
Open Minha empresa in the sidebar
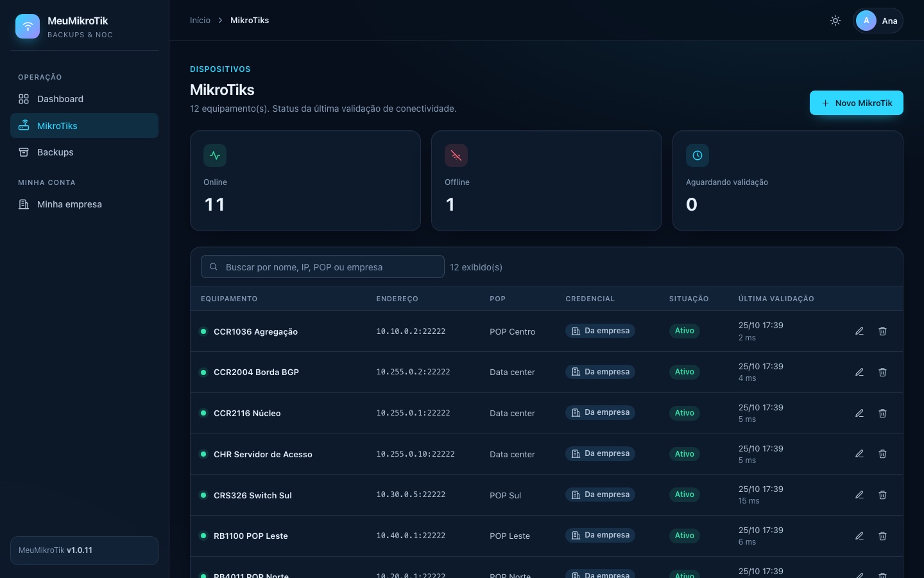click(x=84, y=204)
